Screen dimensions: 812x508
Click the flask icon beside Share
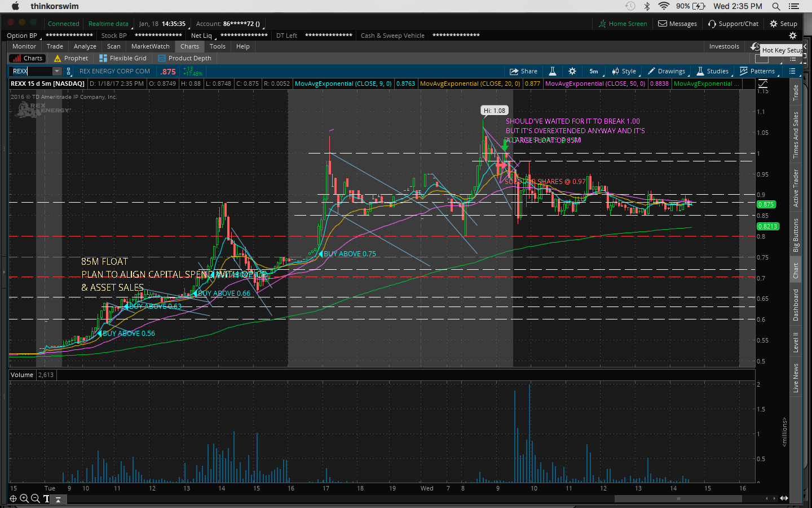(553, 71)
